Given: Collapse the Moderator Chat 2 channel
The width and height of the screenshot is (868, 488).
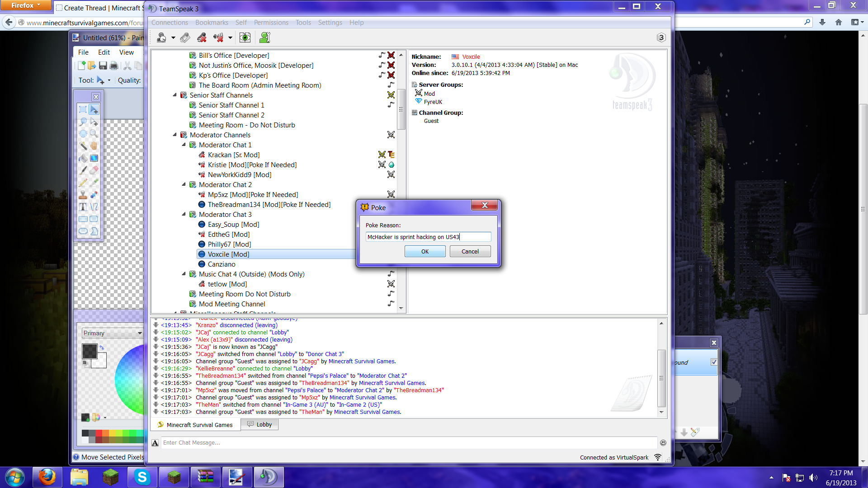Looking at the screenshot, I should (184, 184).
